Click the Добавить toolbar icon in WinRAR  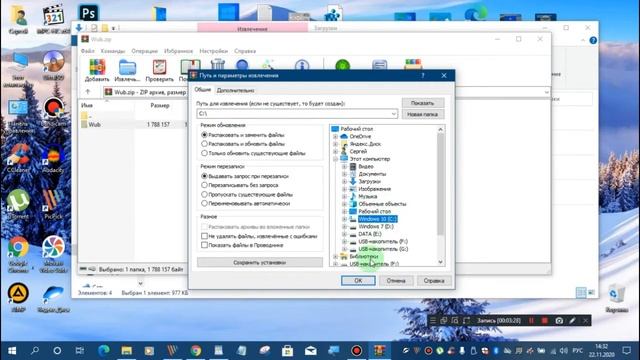tap(97, 70)
